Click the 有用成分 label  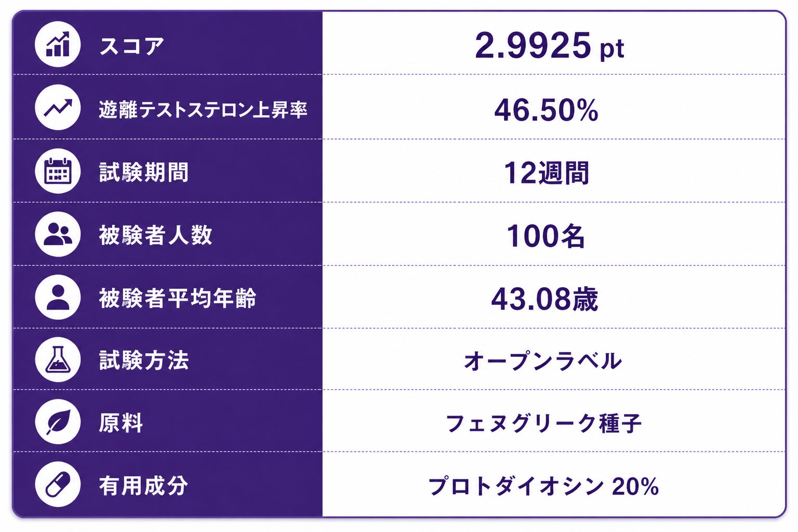143,486
